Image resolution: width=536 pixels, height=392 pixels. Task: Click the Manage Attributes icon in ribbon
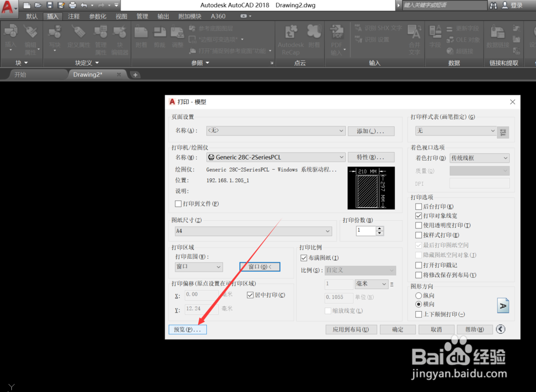point(101,32)
